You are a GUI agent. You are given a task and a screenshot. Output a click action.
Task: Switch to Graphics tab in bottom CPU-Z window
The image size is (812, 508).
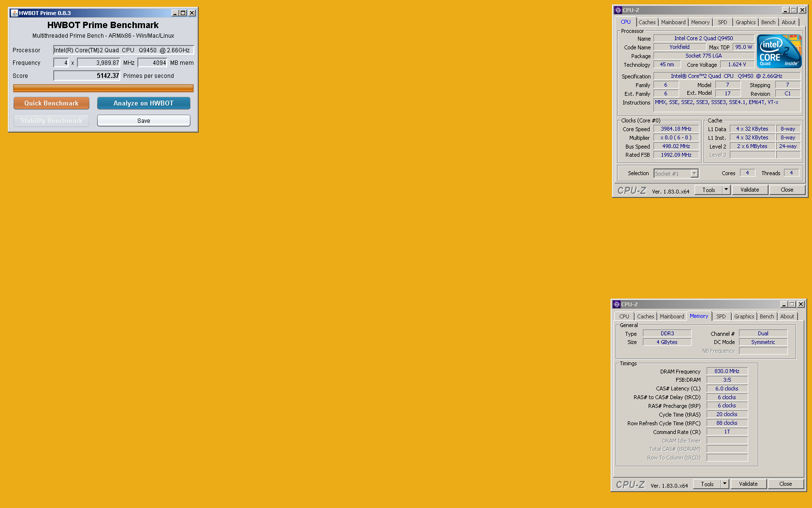[x=744, y=316]
